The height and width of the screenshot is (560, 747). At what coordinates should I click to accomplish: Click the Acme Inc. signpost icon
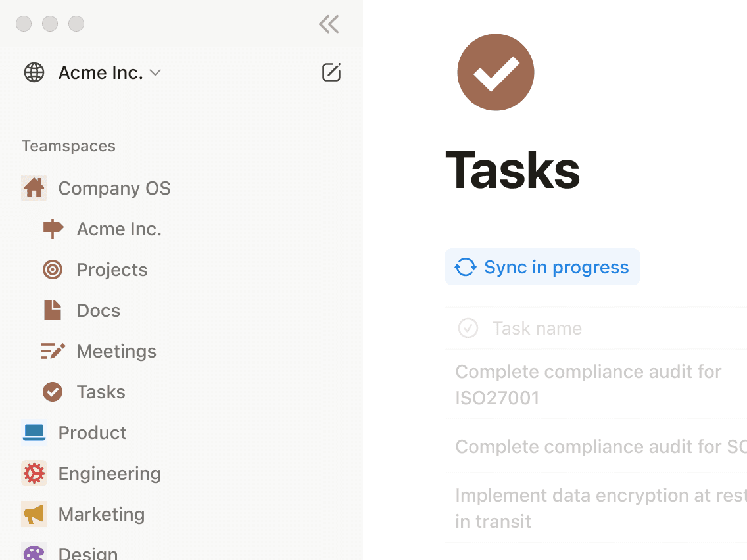point(52,229)
